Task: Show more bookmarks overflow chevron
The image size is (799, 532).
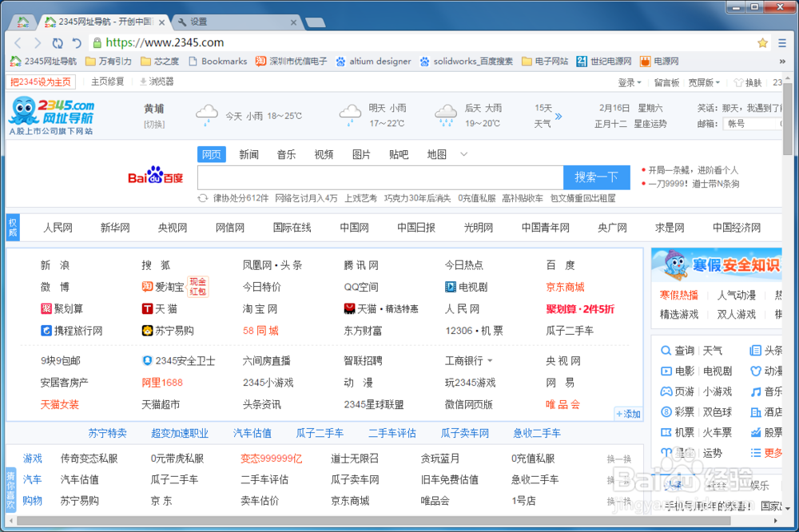Action: click(782, 62)
